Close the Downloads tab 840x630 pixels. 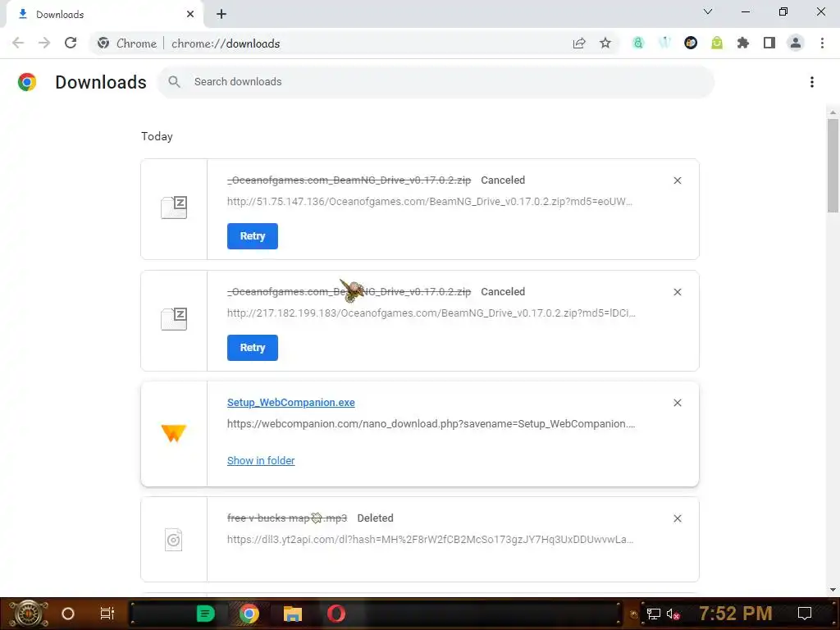tap(190, 15)
